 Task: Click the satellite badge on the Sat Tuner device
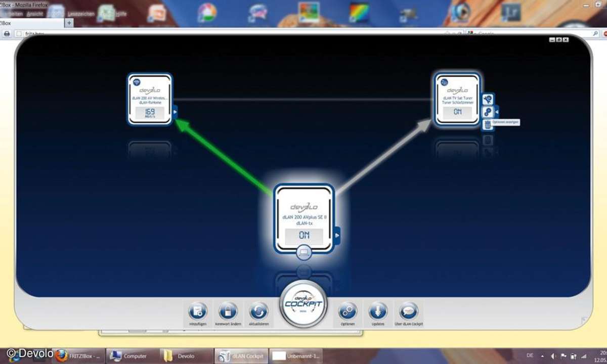444,82
